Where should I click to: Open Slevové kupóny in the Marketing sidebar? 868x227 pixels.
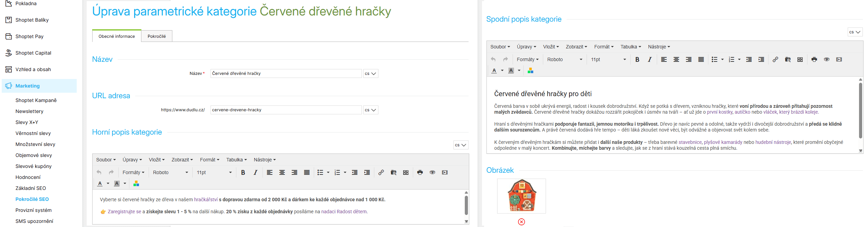click(33, 166)
